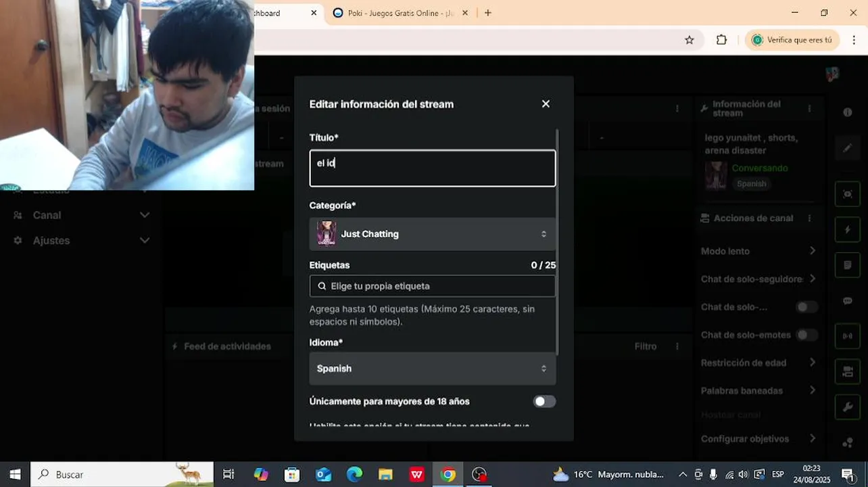
Task: Click the lightning bolt icon in right toolbar
Action: (x=847, y=230)
